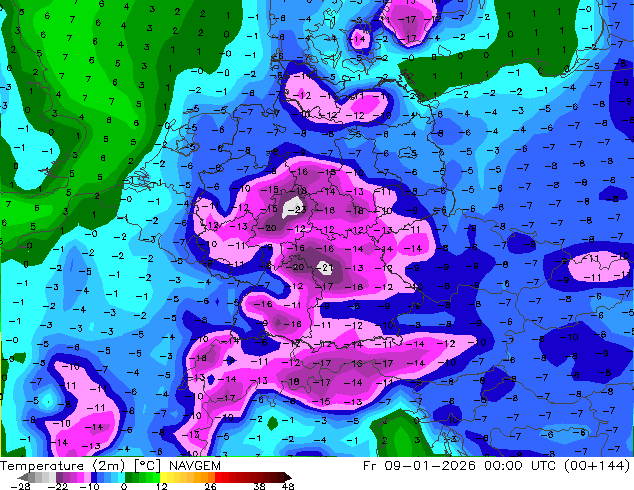
Task: Click the '(00+144)' forecast hour label
Action: click(x=599, y=466)
